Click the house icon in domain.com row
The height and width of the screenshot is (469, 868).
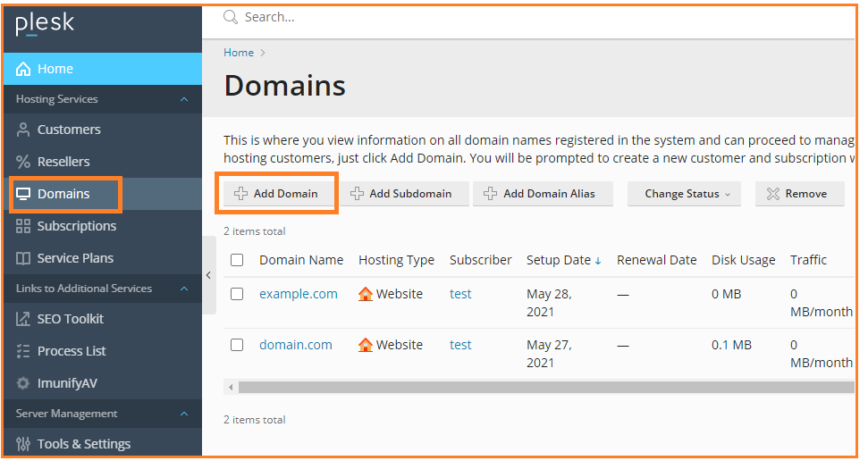coord(366,345)
